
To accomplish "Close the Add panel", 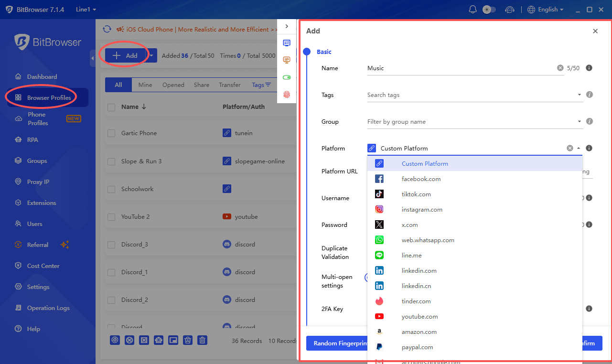I will click(x=595, y=31).
